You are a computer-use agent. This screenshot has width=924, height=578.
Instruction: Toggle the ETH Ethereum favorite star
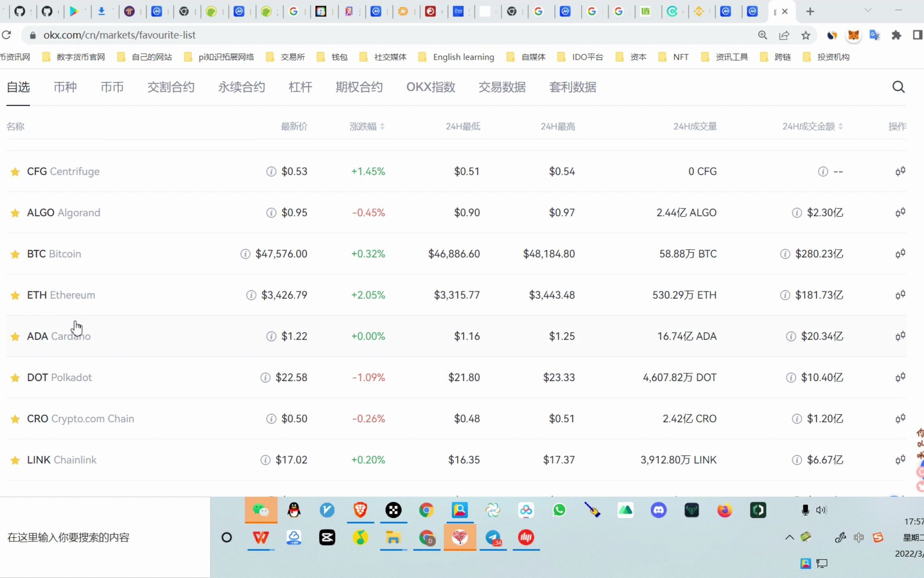[15, 295]
